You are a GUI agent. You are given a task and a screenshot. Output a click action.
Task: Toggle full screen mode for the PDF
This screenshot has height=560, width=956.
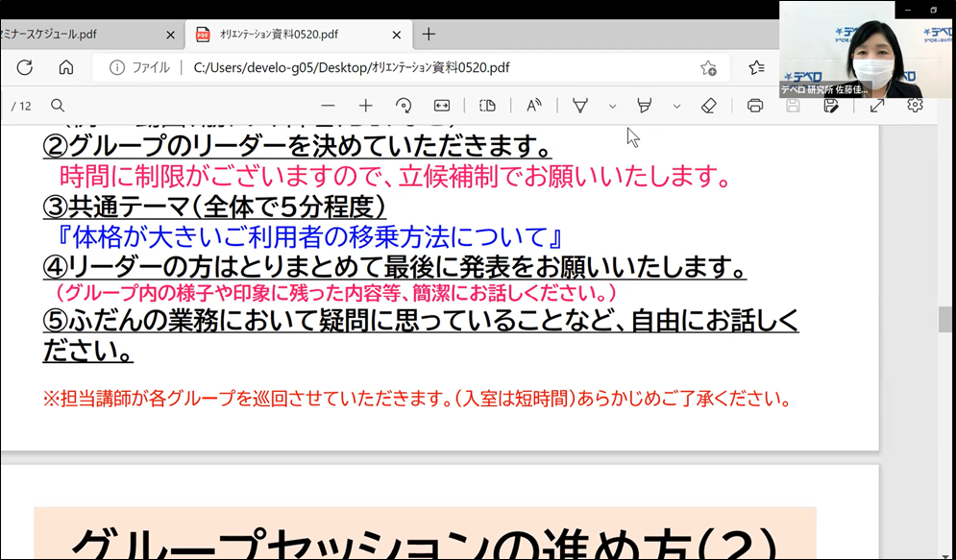(x=877, y=106)
